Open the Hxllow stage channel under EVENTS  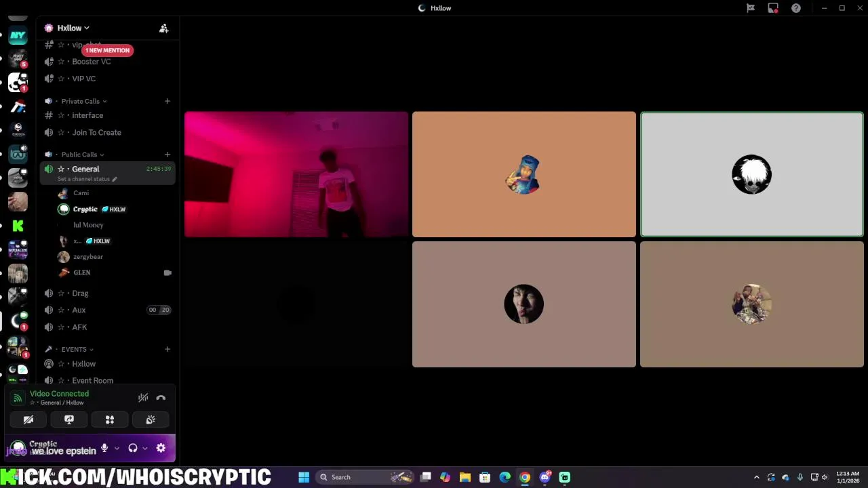[x=108, y=364]
